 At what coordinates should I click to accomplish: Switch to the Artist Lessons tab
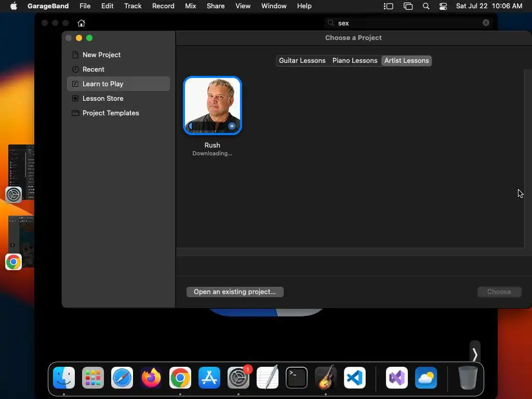[406, 61]
